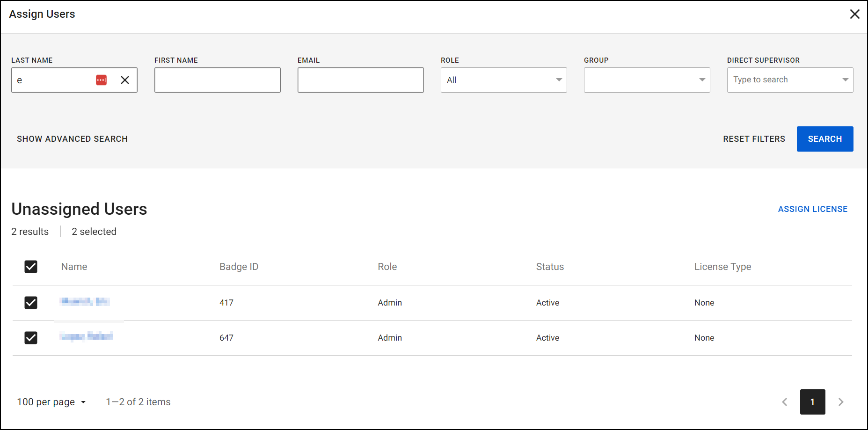Uncheck the user with Badge ID 647
Viewport: 868px width, 430px height.
pos(31,338)
